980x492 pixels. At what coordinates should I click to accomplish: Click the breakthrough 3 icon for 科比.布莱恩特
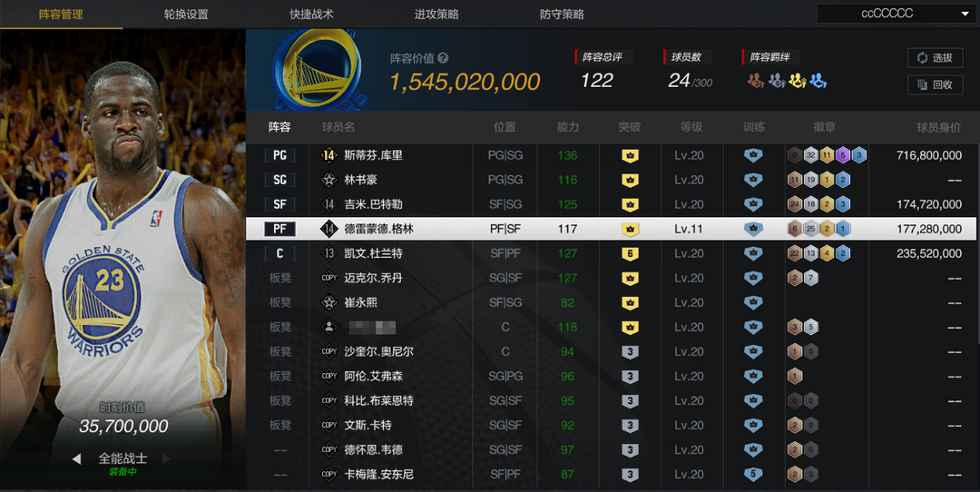[630, 400]
